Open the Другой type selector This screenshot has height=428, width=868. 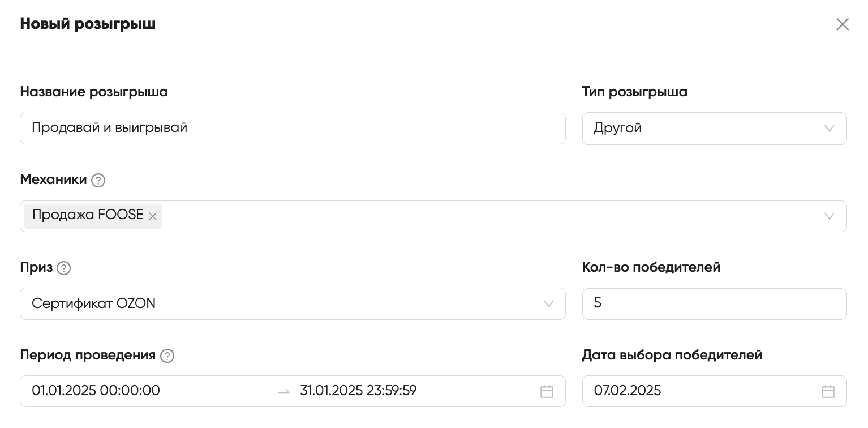[714, 129]
